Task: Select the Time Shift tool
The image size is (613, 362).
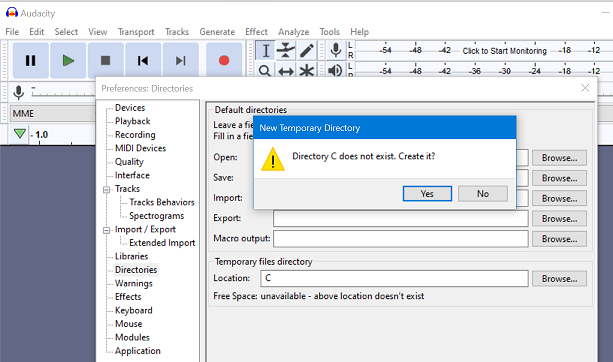Action: [x=286, y=71]
